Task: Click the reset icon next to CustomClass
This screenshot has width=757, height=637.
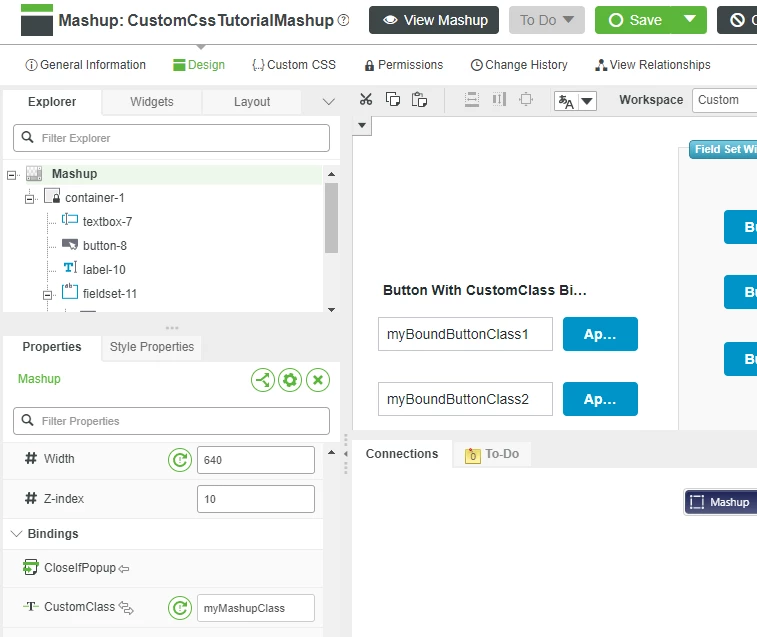Action: [180, 608]
